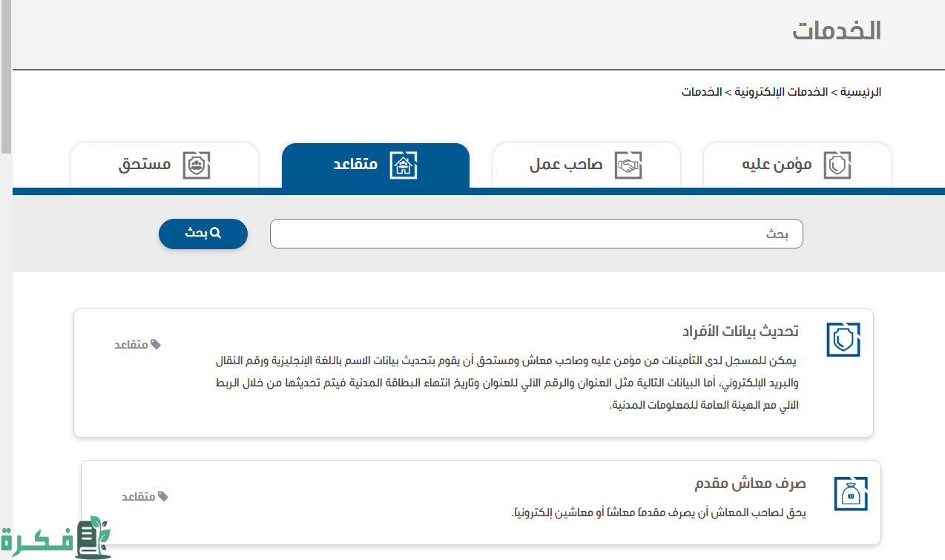Image resolution: width=945 pixels, height=560 pixels.
Task: Click the tag icon on صرف معاش مقدم card
Action: (x=163, y=496)
